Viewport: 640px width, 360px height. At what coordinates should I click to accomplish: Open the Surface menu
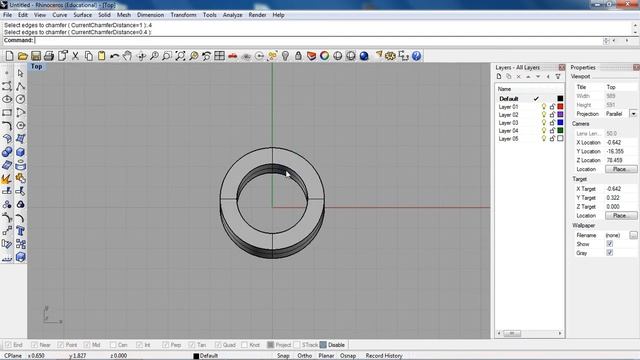(82, 15)
